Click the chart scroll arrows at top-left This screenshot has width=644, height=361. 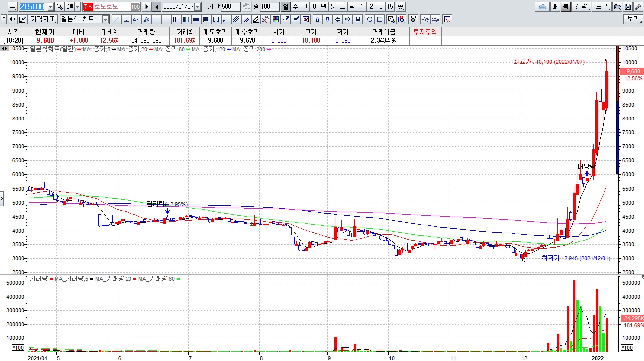pos(4,49)
